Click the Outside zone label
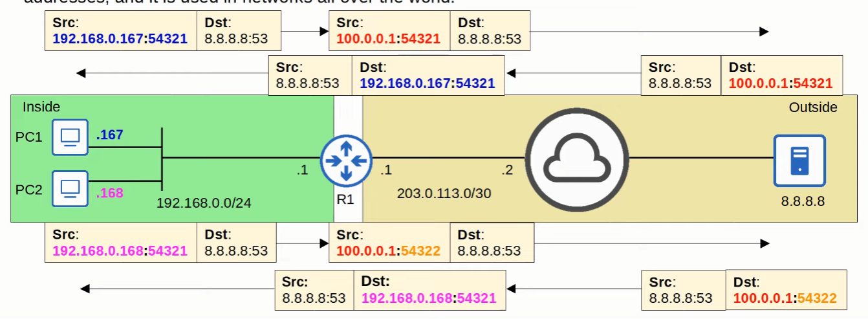This screenshot has height=319, width=868. [x=813, y=107]
